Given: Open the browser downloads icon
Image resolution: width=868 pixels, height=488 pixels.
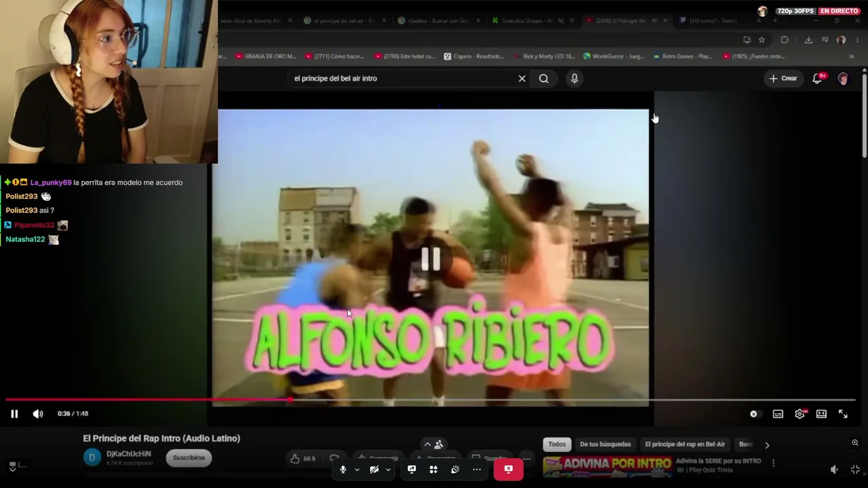Looking at the screenshot, I should click(x=808, y=40).
